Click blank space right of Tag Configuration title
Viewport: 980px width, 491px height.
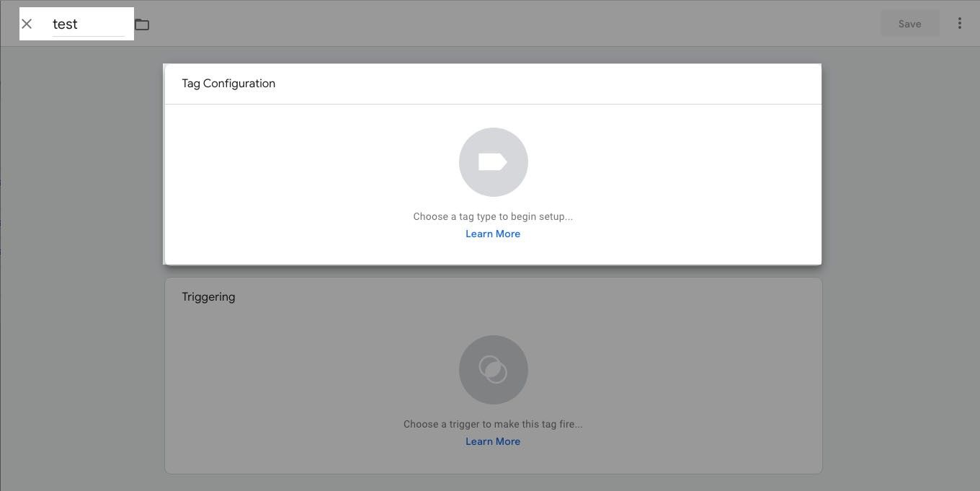pyautogui.click(x=548, y=84)
